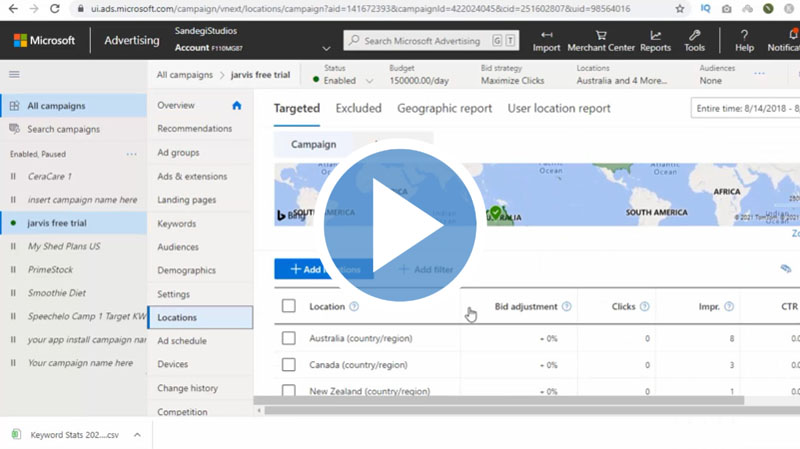Expand the account selector dropdown
This screenshot has width=800, height=449.
326,48
